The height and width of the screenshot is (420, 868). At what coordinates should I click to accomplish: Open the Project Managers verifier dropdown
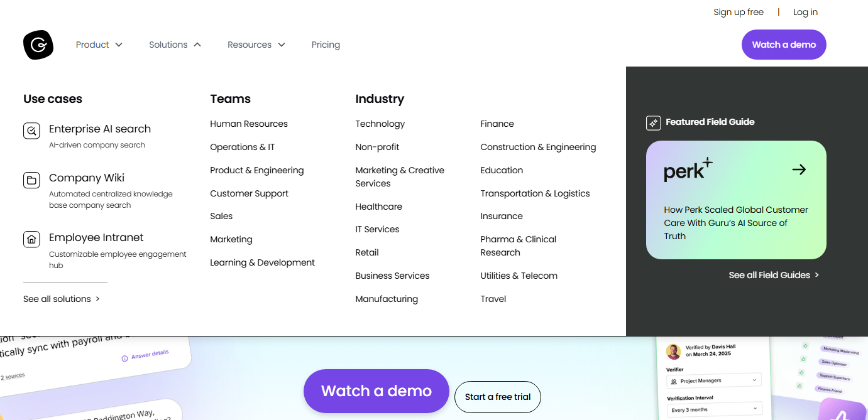(713, 380)
